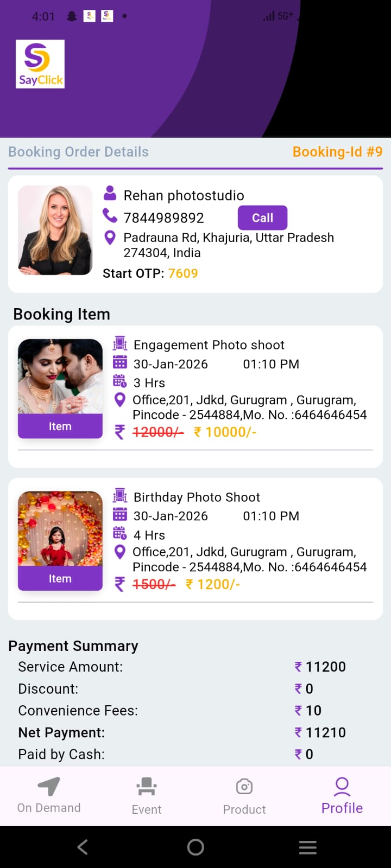
Task: Tap the person icon beside Rehan photostudio
Action: click(110, 193)
